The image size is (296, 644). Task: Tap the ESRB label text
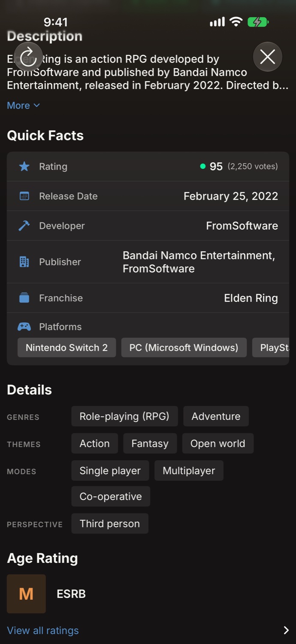click(71, 594)
